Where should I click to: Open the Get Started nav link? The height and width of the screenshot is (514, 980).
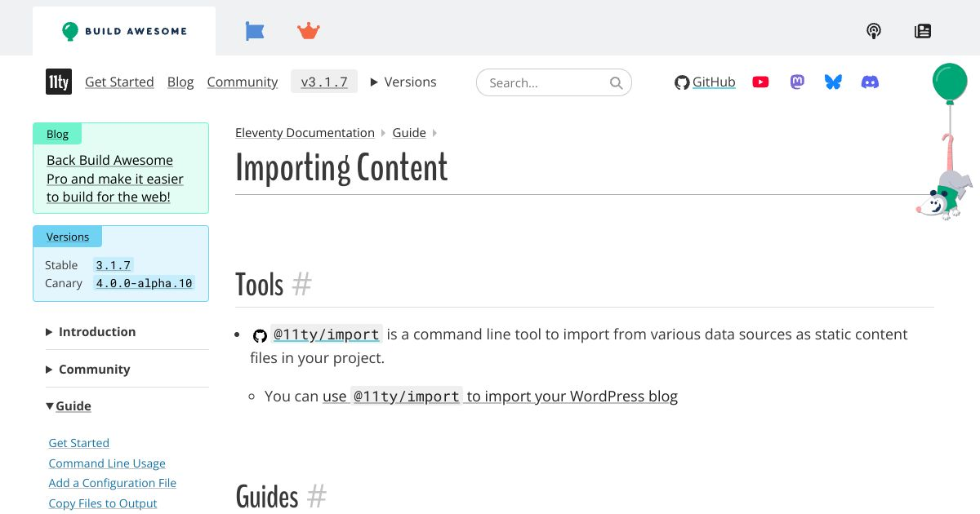(x=119, y=82)
